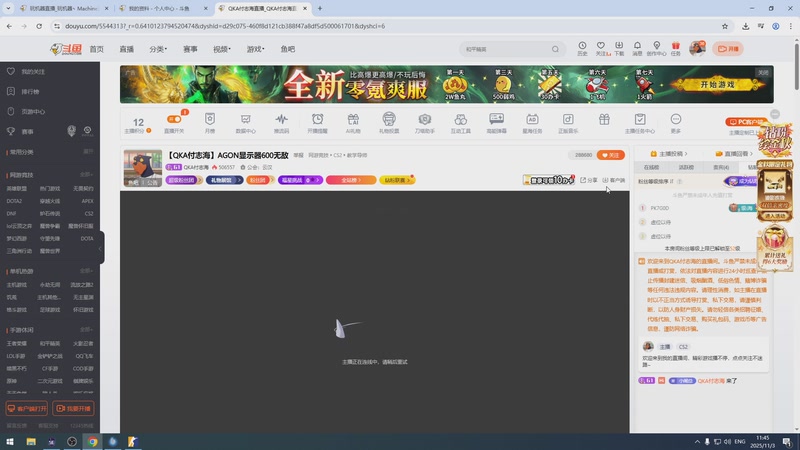The width and height of the screenshot is (800, 450).
Task: Click the streamer avatar thumbnail
Action: tap(143, 168)
